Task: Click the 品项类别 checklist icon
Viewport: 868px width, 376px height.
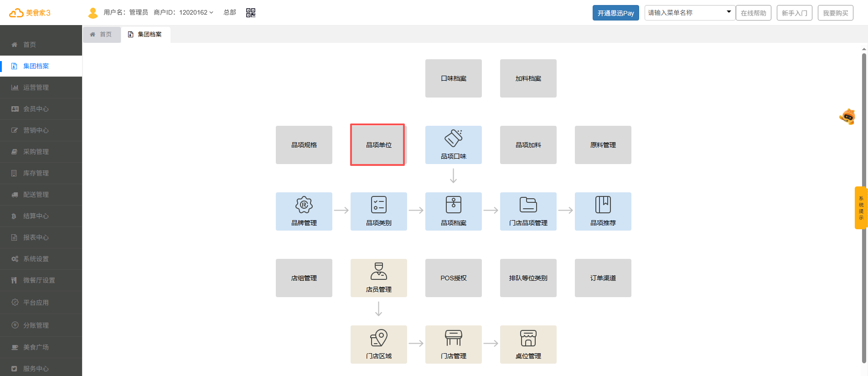Action: [x=378, y=206]
